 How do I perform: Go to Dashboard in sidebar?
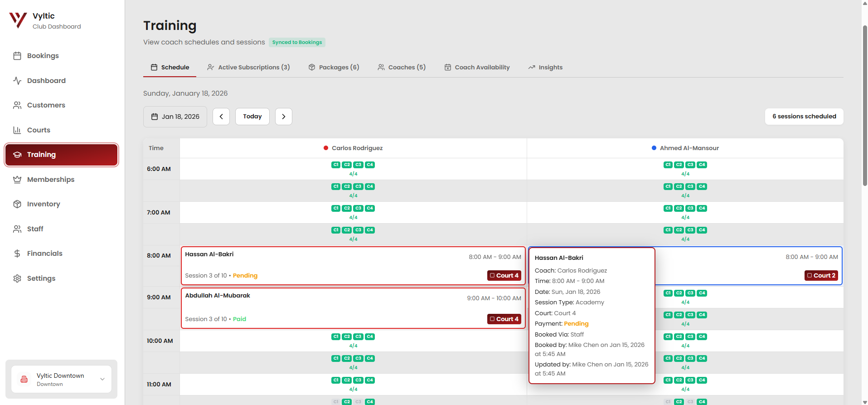point(46,81)
